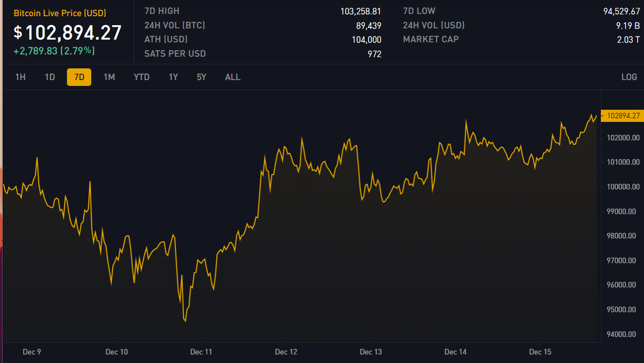Click the highlighted 7D range tab
Image resolution: width=644 pixels, height=363 pixels.
[x=79, y=77]
